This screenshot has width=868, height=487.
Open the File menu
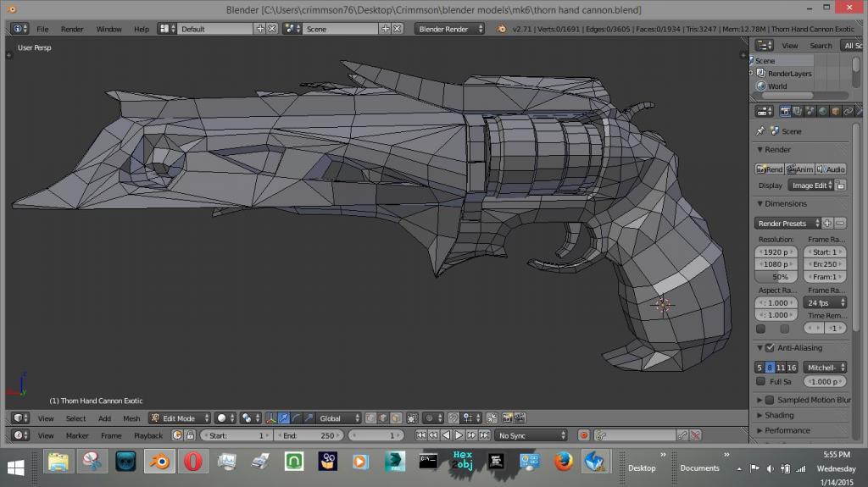tap(42, 29)
